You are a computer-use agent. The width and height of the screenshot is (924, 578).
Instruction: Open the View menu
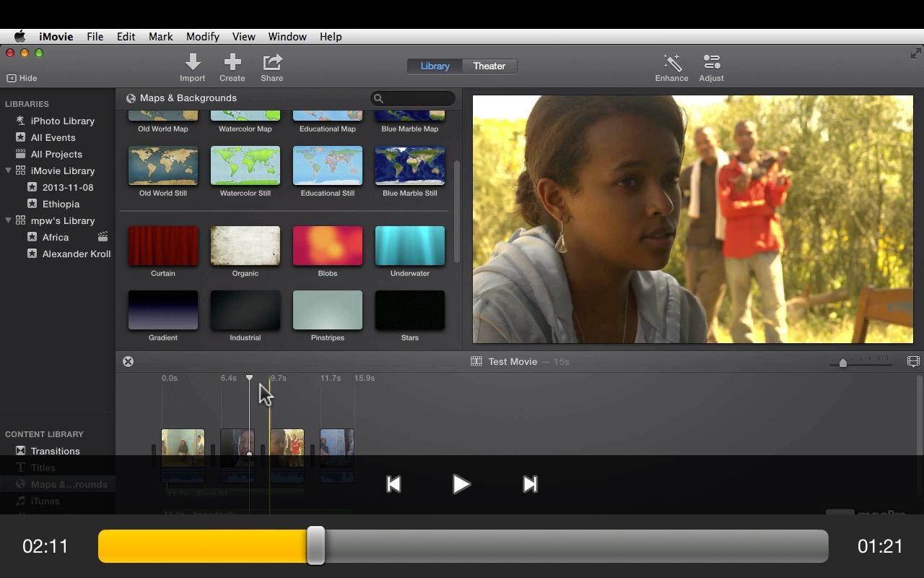(x=244, y=36)
